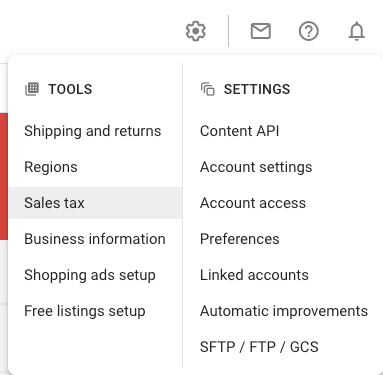Screen dimensions: 383x375
Task: Select Linked accounts
Action: point(254,275)
